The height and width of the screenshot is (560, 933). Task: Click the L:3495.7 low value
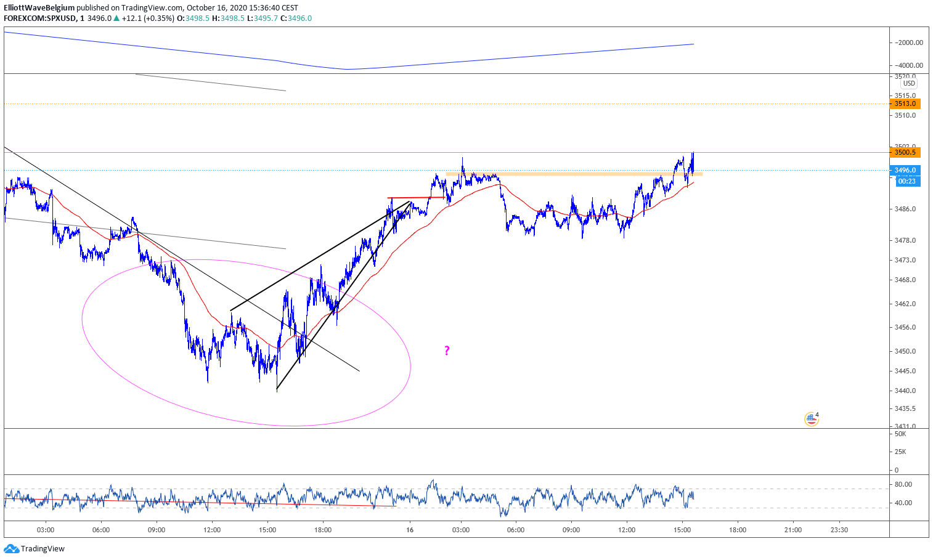pyautogui.click(x=263, y=18)
